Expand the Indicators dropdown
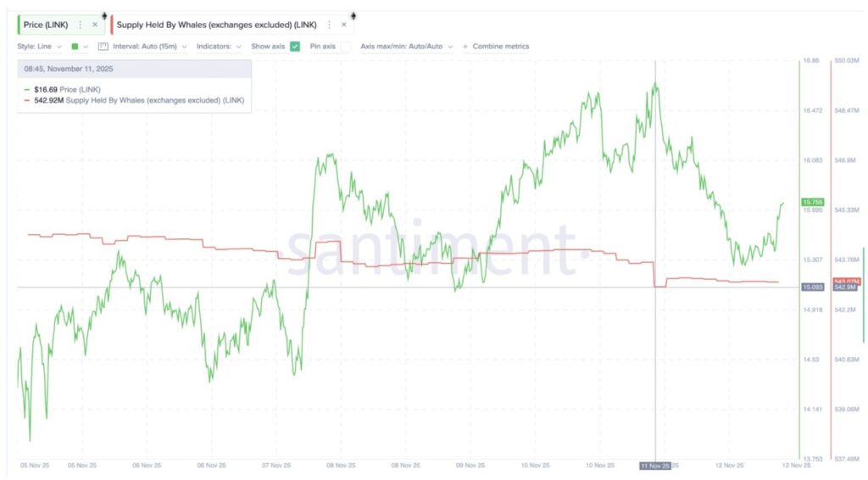 click(218, 47)
